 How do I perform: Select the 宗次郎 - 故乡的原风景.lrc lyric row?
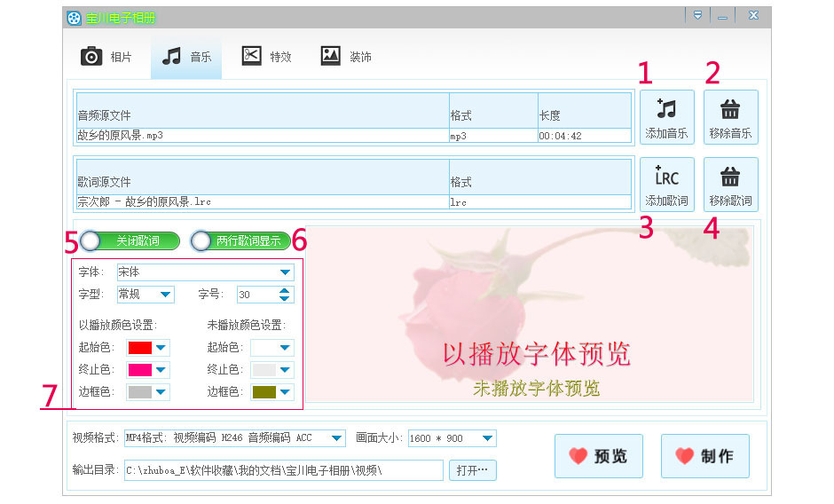point(354,202)
